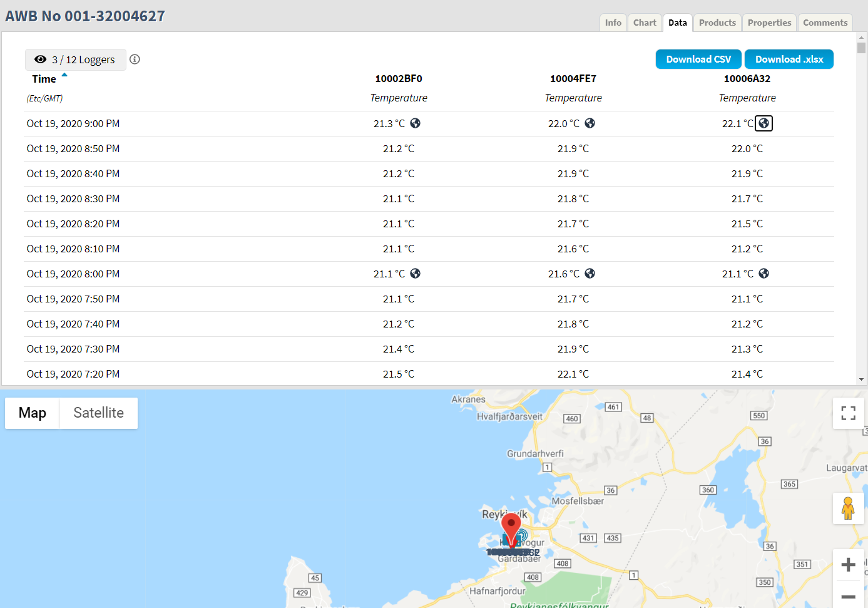Image resolution: width=868 pixels, height=608 pixels.
Task: Click globe icon next to 21.6 °C at 8:00 PM
Action: coord(590,274)
